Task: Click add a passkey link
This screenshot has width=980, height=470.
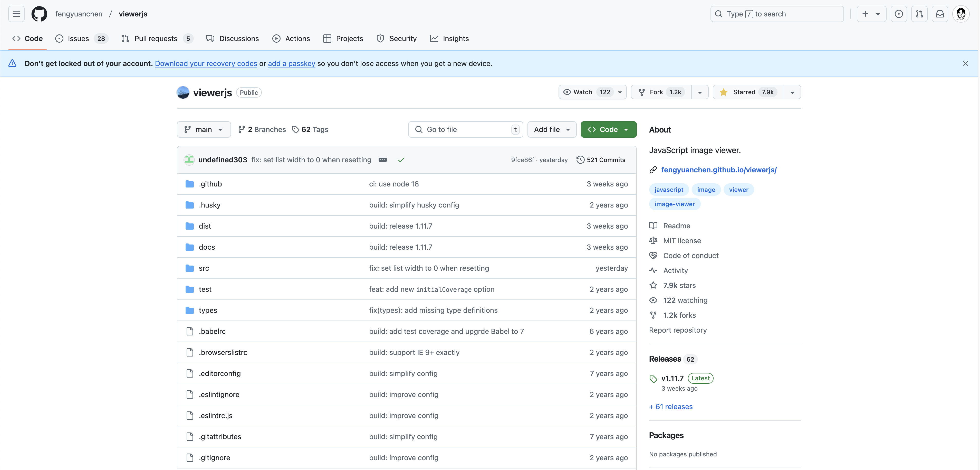Action: [291, 63]
